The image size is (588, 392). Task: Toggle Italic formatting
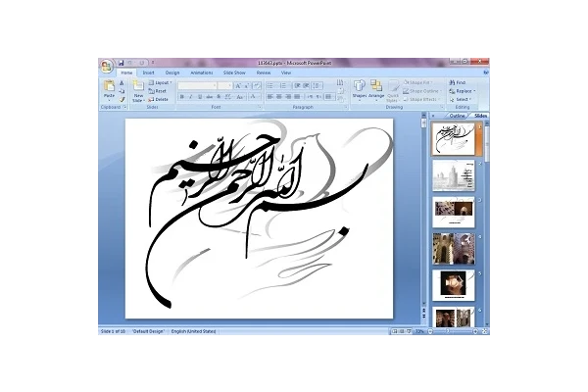point(190,97)
